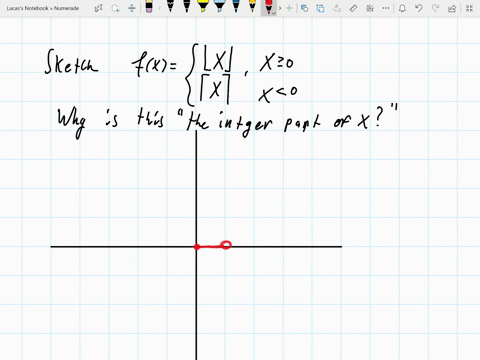
Task: Undo the last stroke
Action: coord(419,8)
